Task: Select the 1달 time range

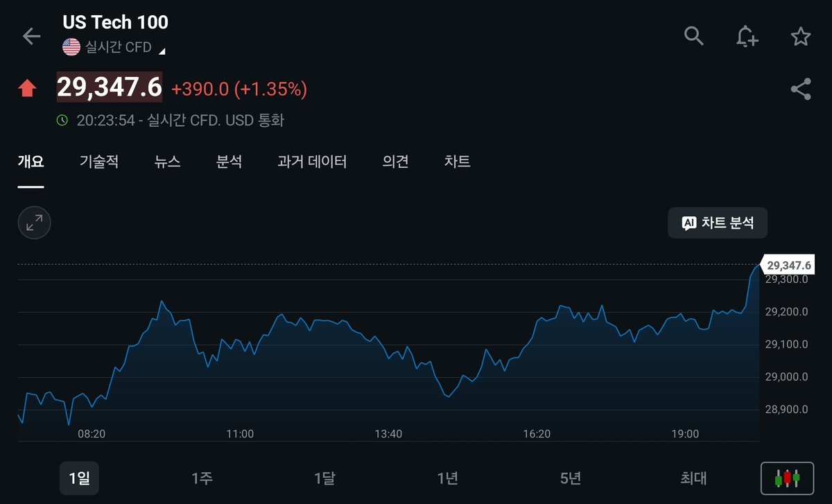Action: (x=324, y=478)
